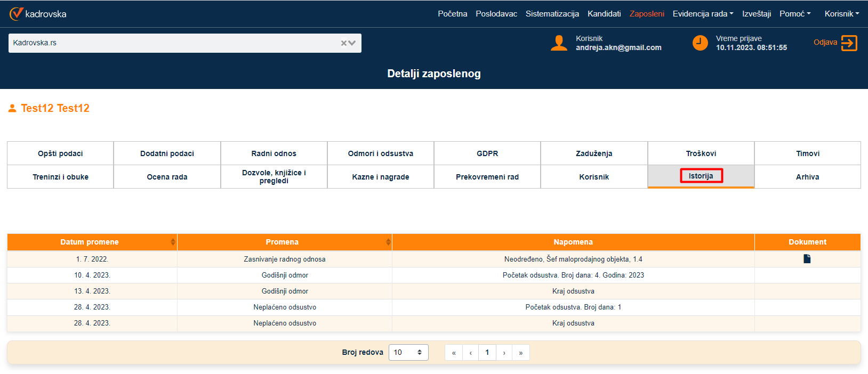
Task: Click the orange user profile icon
Action: pyautogui.click(x=559, y=43)
